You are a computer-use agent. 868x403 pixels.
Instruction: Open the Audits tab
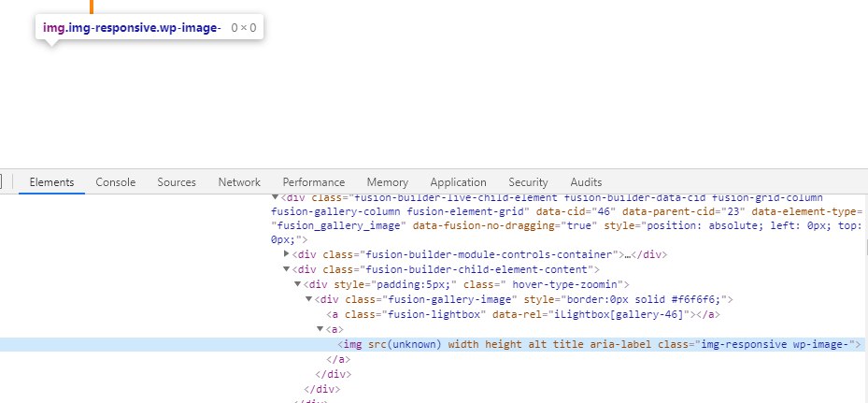586,182
